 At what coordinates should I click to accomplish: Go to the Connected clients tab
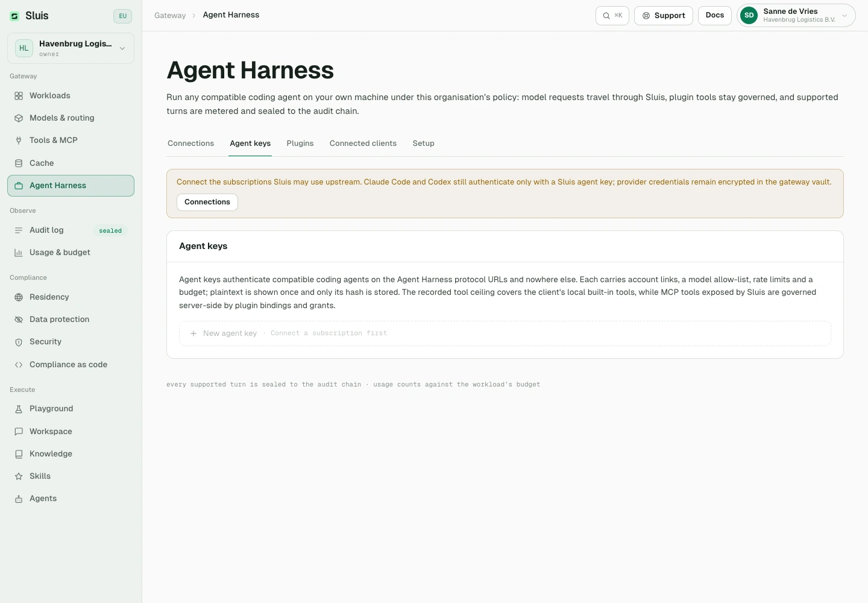coord(363,144)
